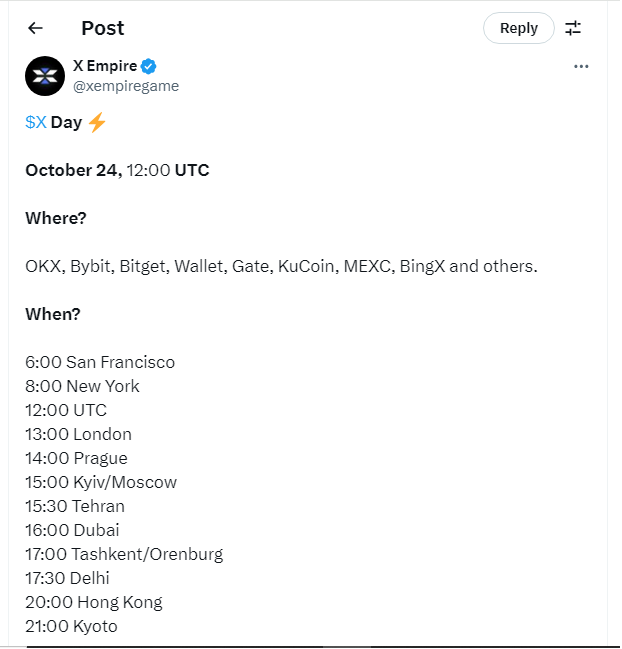Click the X Empire display name

[104, 67]
